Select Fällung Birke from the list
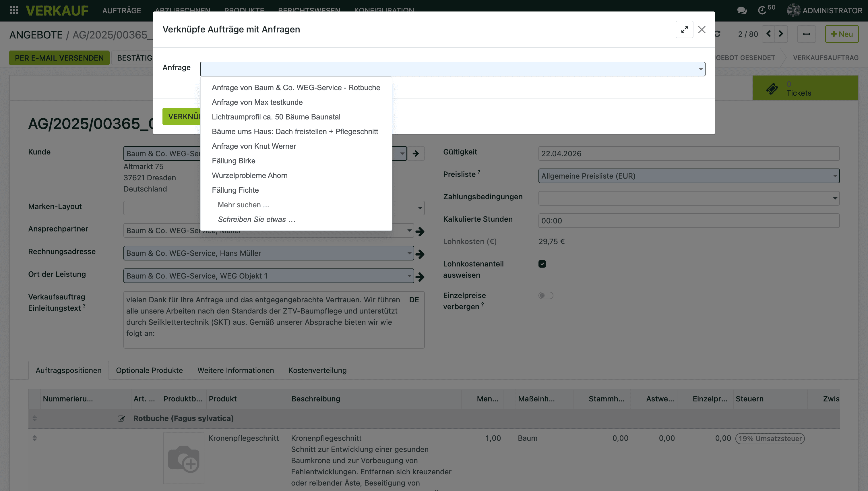Image resolution: width=868 pixels, height=491 pixels. click(233, 161)
